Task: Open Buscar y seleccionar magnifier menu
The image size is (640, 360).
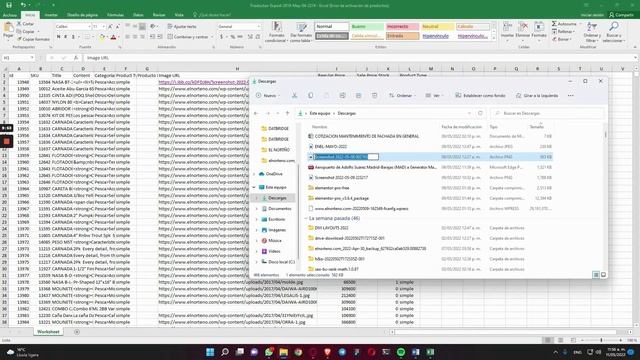Action: pyautogui.click(x=613, y=32)
